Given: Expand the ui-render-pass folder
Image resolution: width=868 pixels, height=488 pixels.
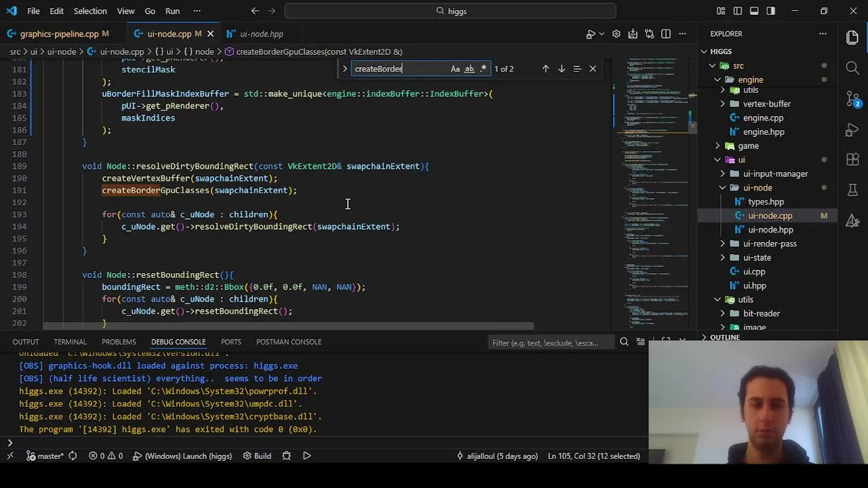Looking at the screenshot, I should point(723,243).
